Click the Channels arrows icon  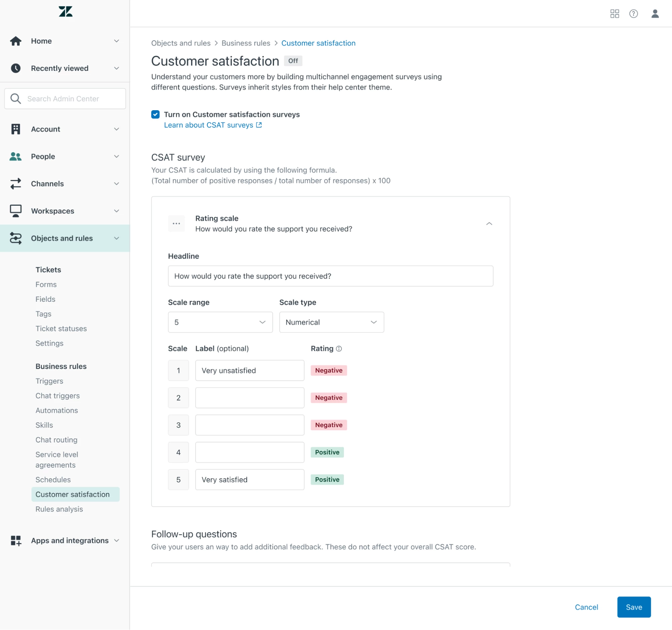click(x=15, y=184)
